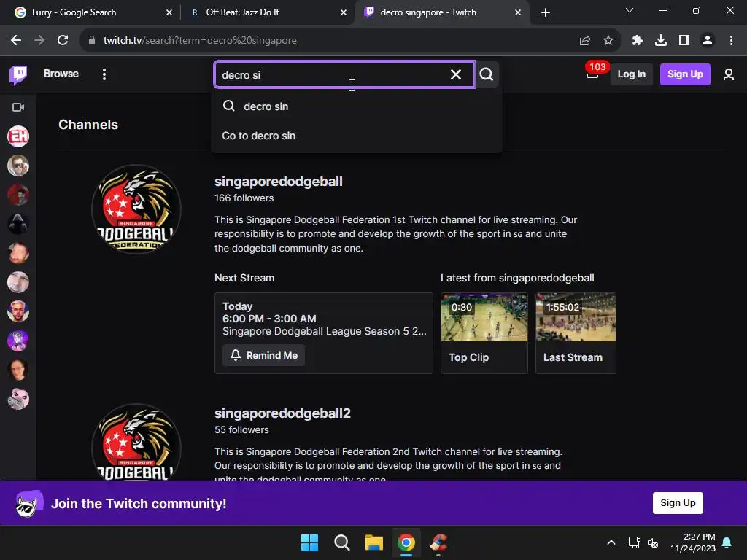Open the sunglasses man sidebar channel avatar

(18, 166)
